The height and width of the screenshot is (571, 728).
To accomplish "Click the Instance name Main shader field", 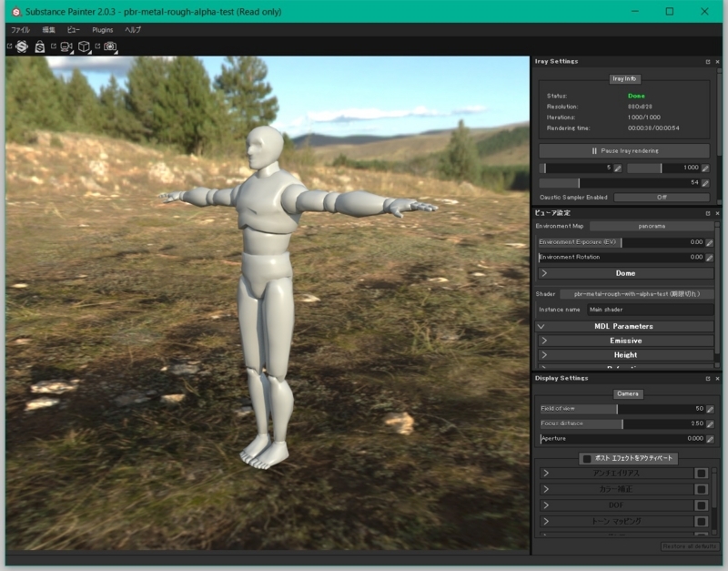I will 651,310.
